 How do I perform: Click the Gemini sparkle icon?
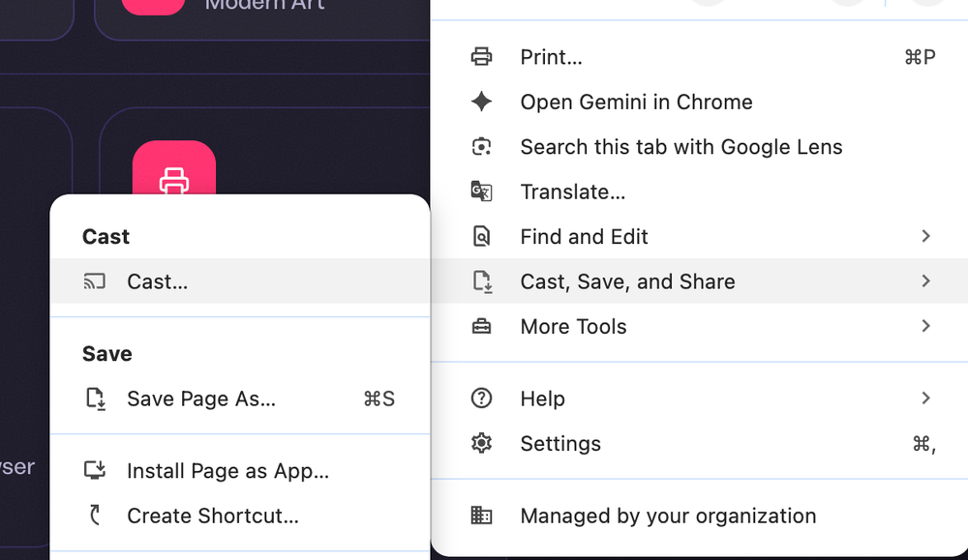(481, 102)
